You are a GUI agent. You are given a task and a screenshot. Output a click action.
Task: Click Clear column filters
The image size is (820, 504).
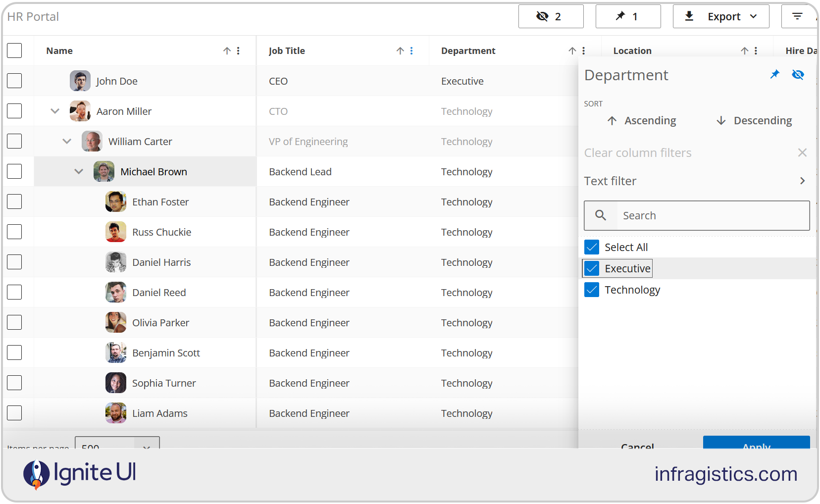click(638, 152)
